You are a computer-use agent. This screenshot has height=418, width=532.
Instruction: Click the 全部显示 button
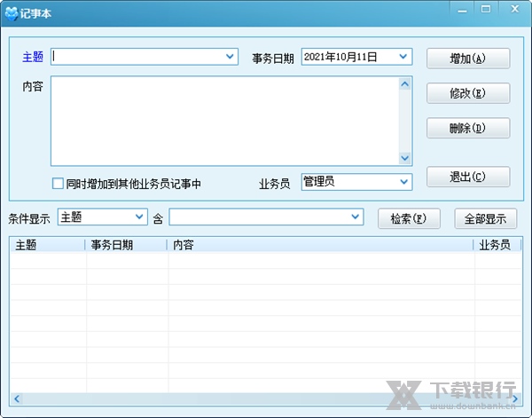(x=485, y=218)
